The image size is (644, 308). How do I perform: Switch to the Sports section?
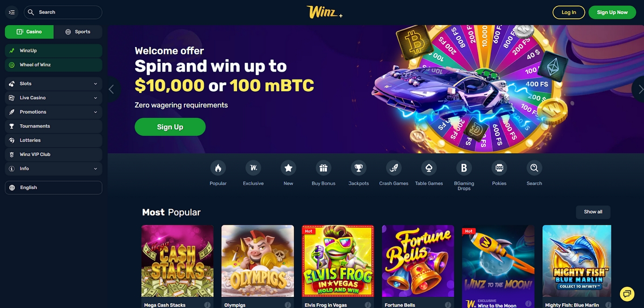click(78, 32)
